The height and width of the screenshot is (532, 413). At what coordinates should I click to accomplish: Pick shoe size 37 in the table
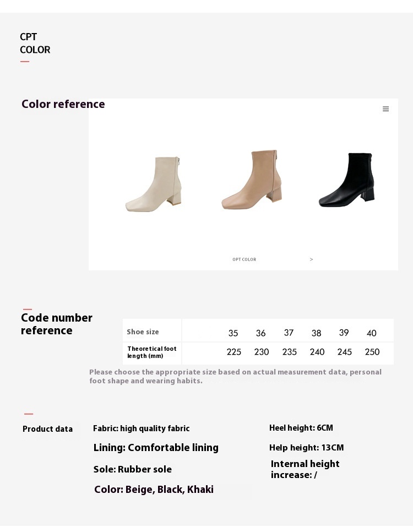pyautogui.click(x=289, y=333)
